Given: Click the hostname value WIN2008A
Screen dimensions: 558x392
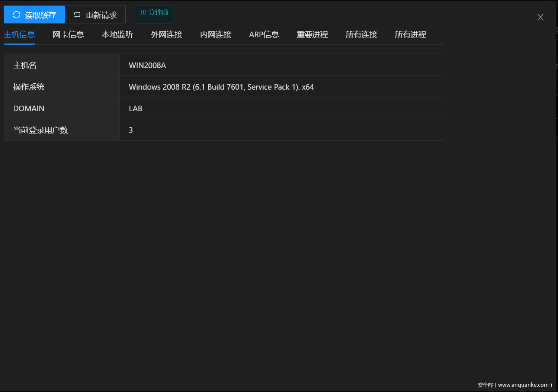Looking at the screenshot, I should click(x=147, y=65).
